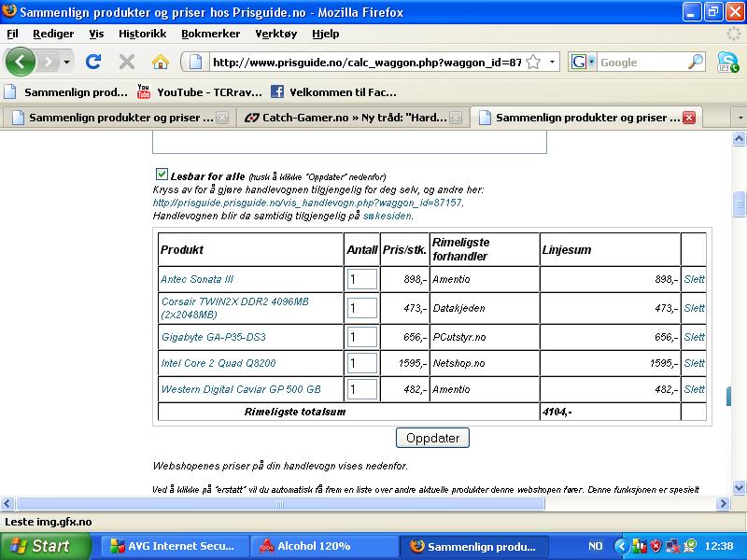
Task: Go to the Home page icon
Action: (161, 62)
